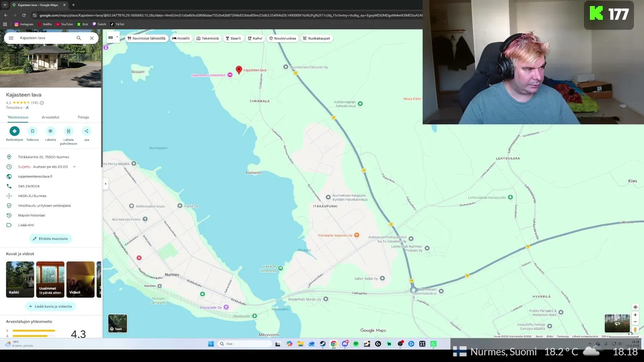This screenshot has height=362, width=644.
Task: Click the Binderholz Nordic Oy marker
Action: (x=326, y=299)
